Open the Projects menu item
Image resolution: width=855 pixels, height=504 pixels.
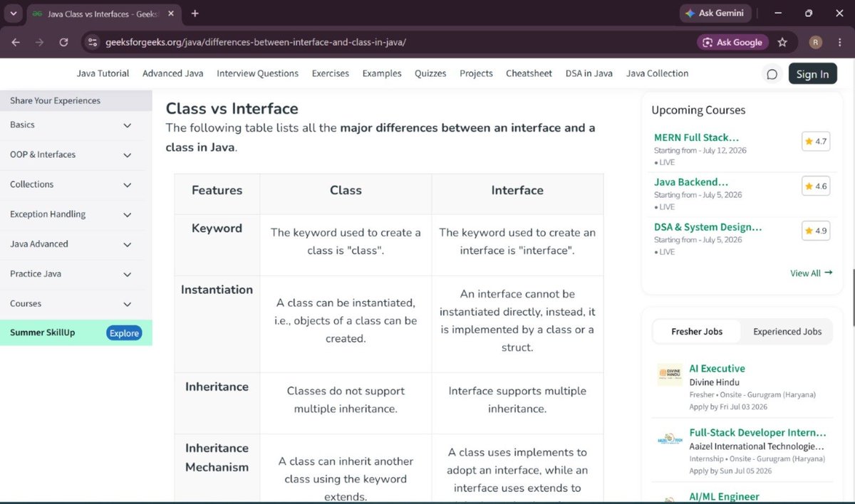(476, 73)
